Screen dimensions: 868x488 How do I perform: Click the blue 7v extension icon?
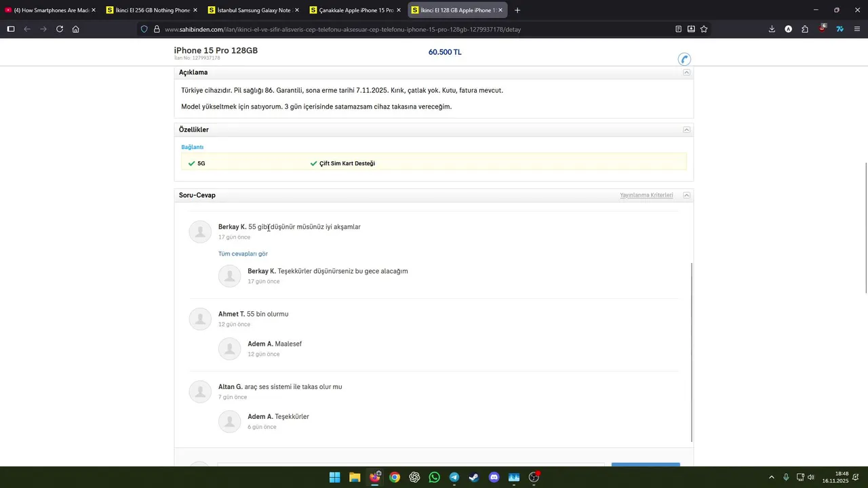tap(840, 29)
